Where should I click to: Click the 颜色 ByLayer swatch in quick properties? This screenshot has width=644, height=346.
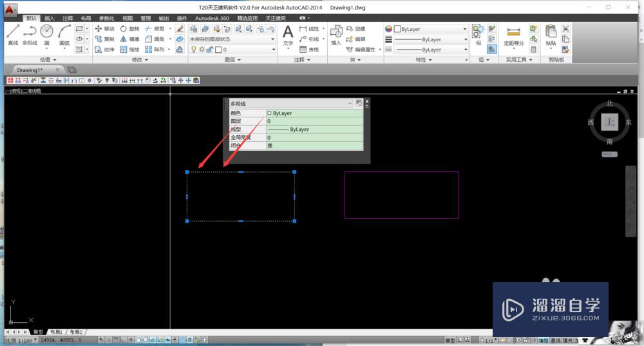[269, 113]
